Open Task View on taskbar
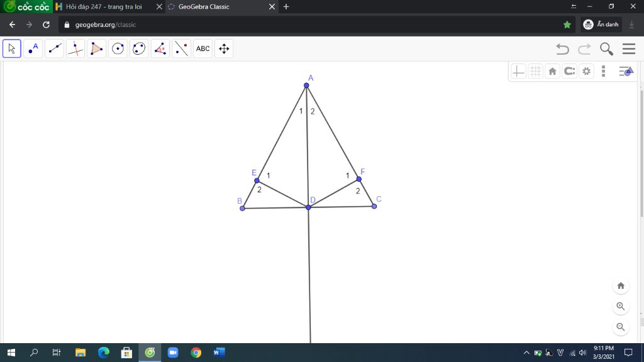 pyautogui.click(x=57, y=353)
